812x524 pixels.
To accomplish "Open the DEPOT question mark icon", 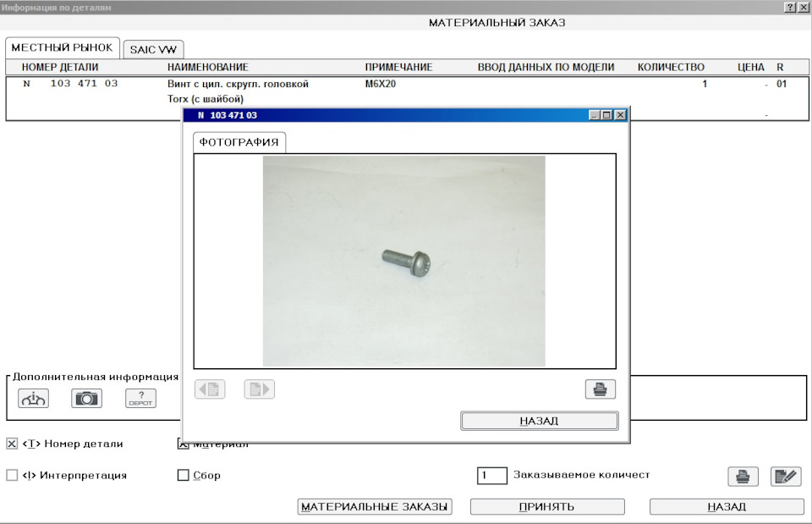I will (x=140, y=397).
